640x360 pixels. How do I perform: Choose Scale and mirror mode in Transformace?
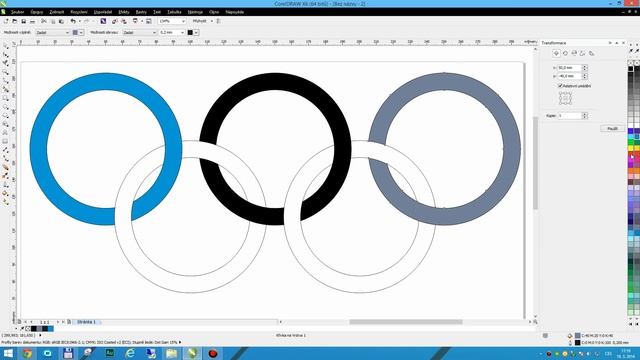[x=574, y=53]
